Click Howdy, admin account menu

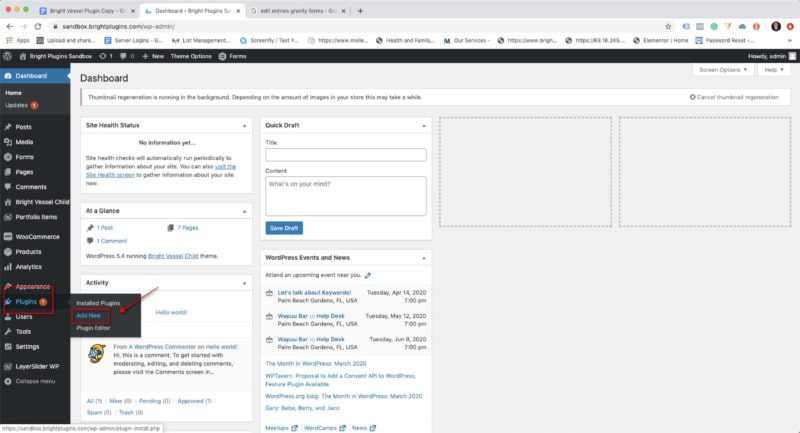click(x=771, y=56)
